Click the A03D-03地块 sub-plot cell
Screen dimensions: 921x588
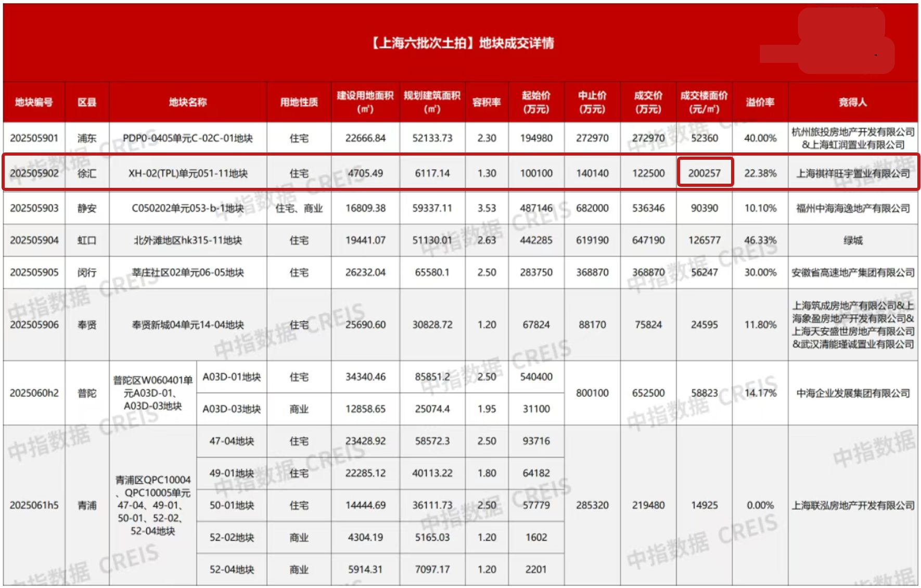pos(232,409)
